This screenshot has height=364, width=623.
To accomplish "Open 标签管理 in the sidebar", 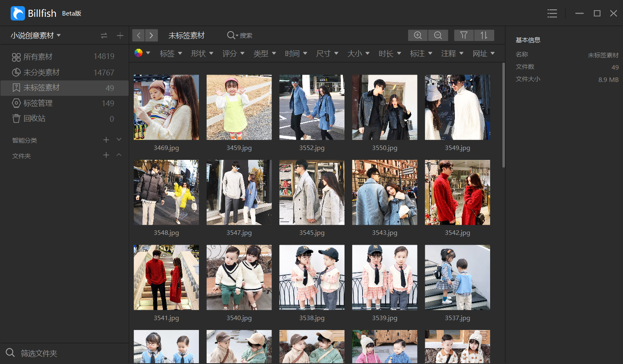I will [64, 103].
